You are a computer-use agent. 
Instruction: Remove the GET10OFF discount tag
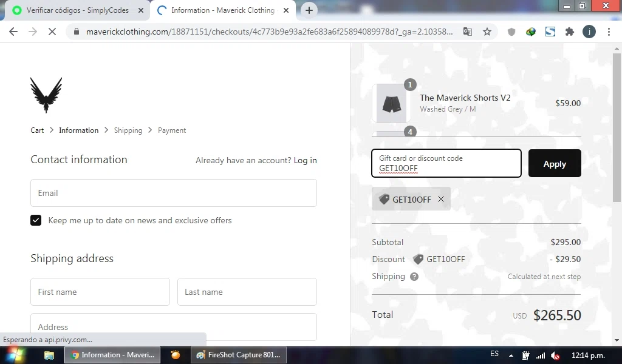[x=441, y=199]
